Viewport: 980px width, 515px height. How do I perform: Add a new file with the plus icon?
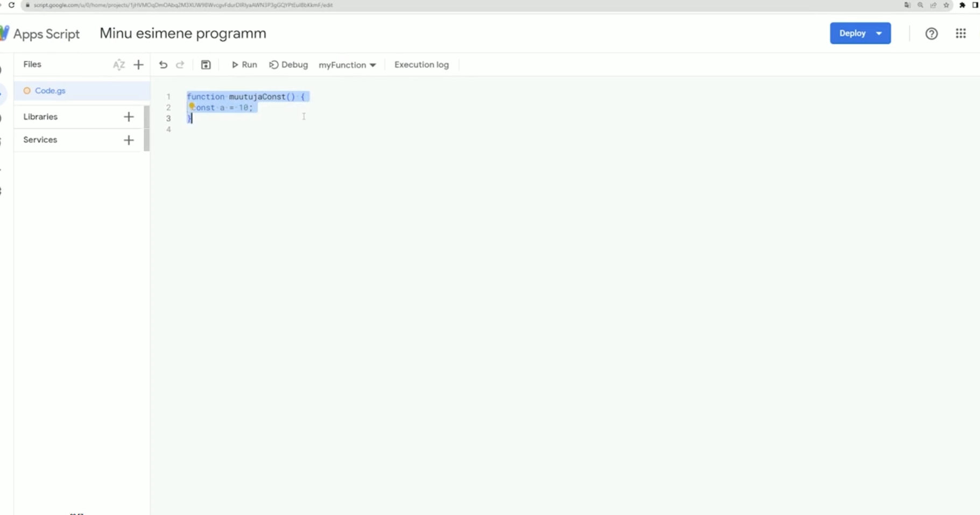pos(138,65)
